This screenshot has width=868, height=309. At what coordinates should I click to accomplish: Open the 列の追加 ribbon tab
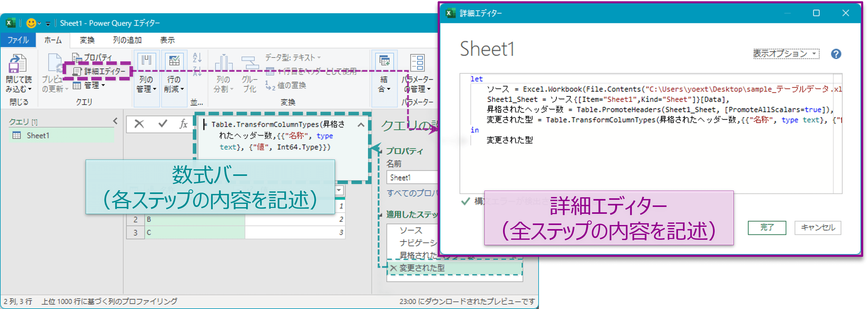coord(127,40)
